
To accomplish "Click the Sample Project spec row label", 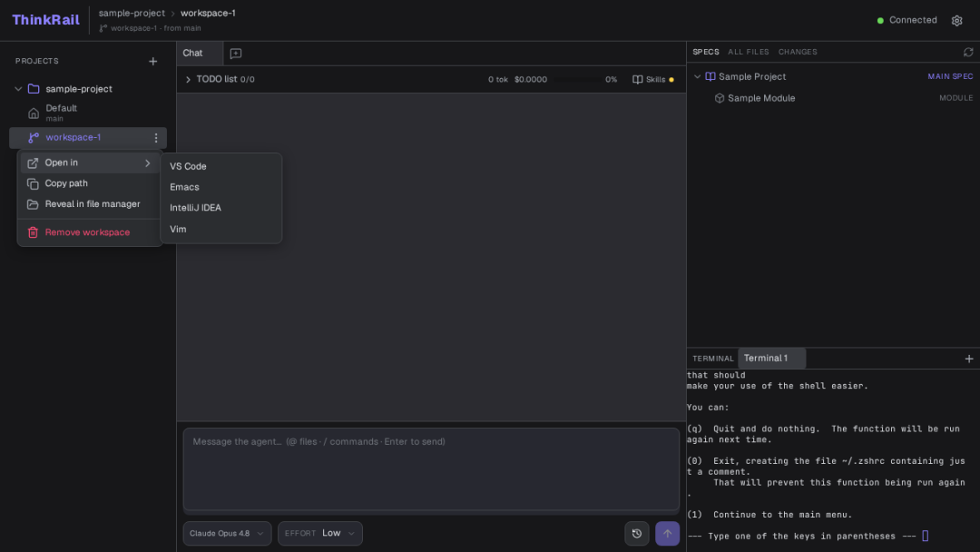I will click(752, 76).
